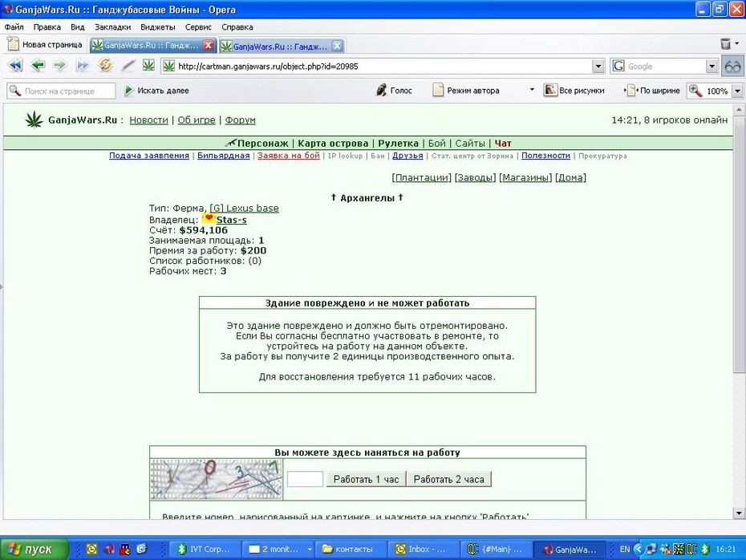Screen dimensions: 746x560
Task: Close the second GanjaWars tab
Action: [337, 47]
